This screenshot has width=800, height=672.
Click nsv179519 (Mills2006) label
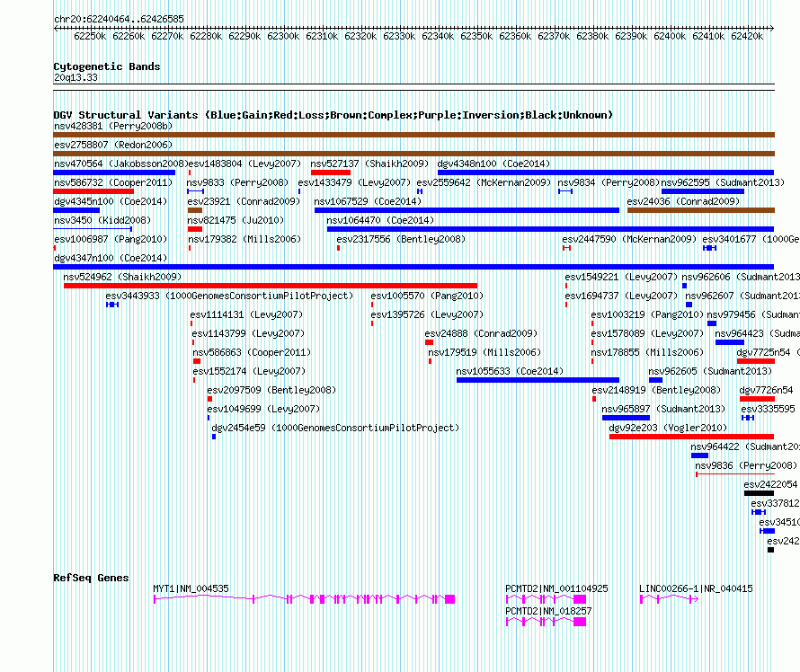[484, 352]
